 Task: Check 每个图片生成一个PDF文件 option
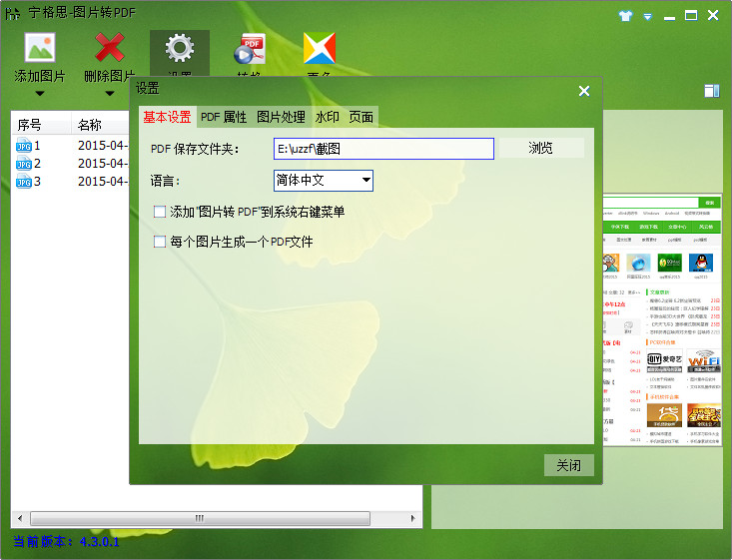160,242
